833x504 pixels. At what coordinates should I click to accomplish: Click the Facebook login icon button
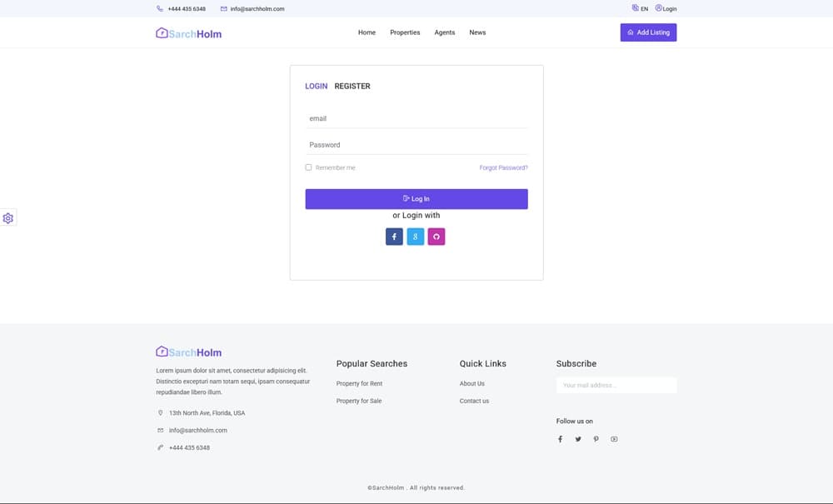click(x=394, y=237)
